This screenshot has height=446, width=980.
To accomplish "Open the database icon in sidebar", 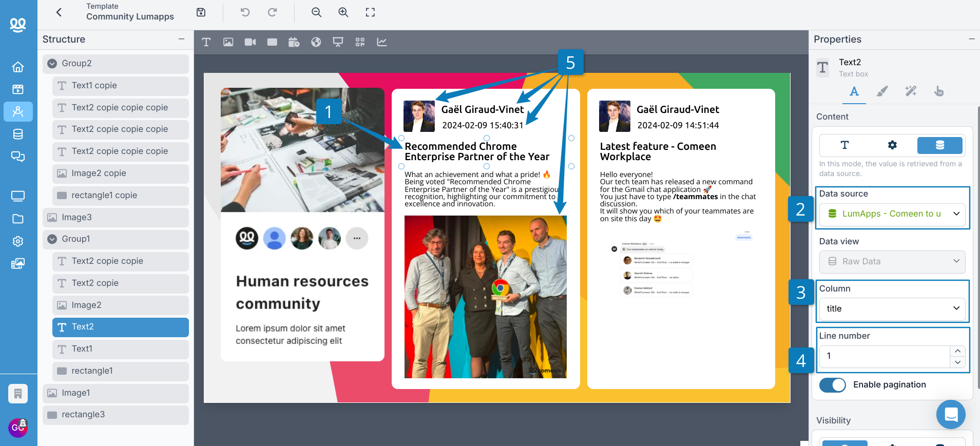I will click(x=18, y=134).
